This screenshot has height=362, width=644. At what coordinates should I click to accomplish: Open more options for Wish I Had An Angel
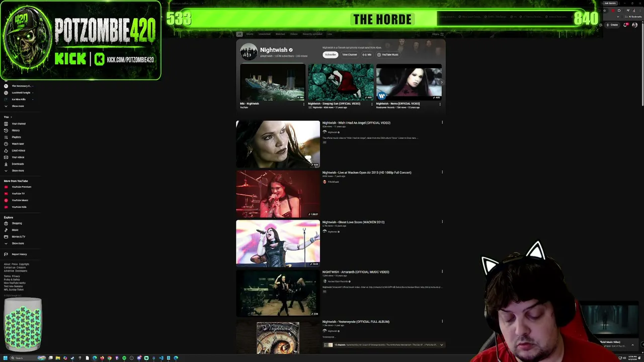pos(442,123)
